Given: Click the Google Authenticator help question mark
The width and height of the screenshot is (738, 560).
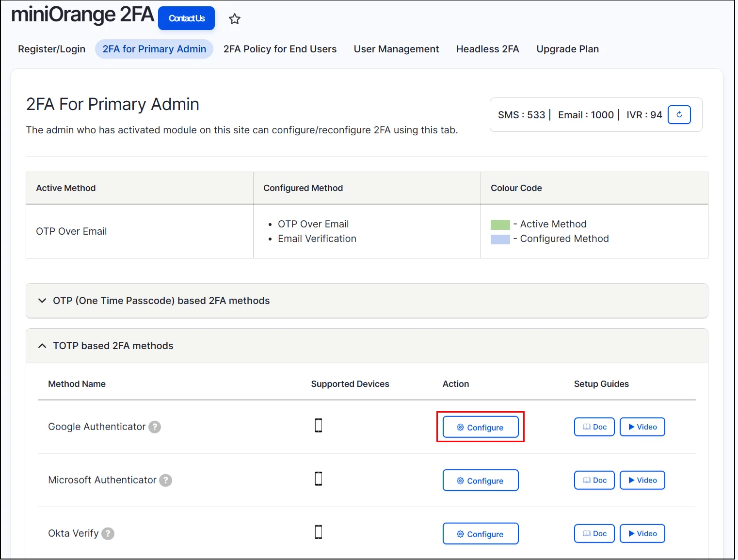Looking at the screenshot, I should point(155,427).
